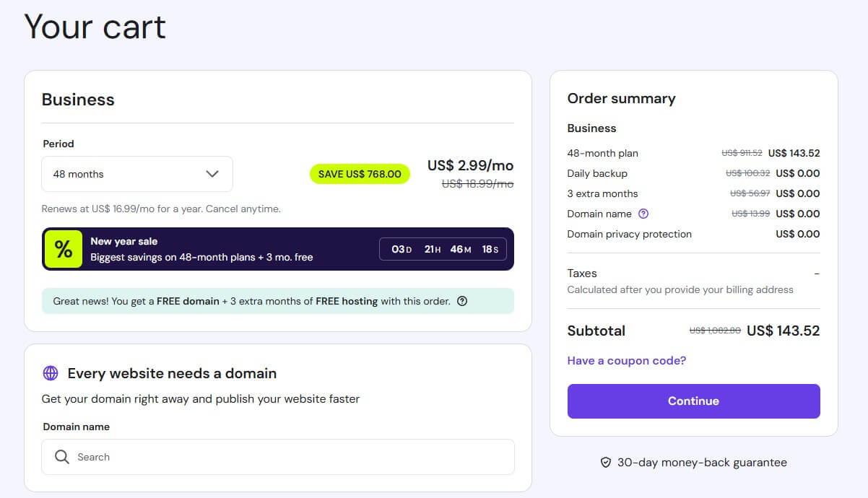Click the magnifying glass icon in domain search
The image size is (868, 498).
coord(61,456)
